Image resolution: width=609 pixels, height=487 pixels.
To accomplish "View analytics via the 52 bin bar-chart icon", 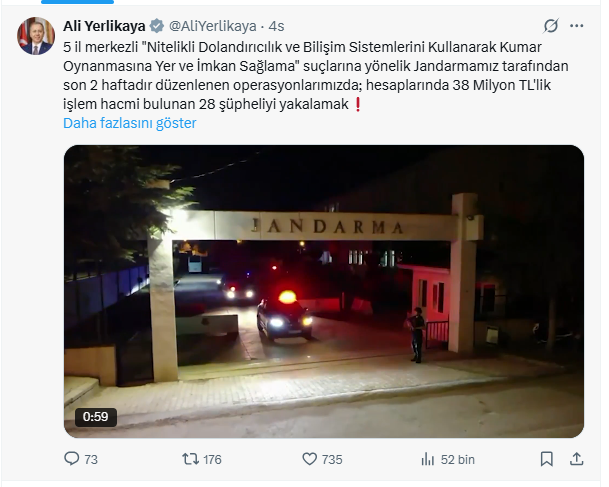I will (x=428, y=459).
